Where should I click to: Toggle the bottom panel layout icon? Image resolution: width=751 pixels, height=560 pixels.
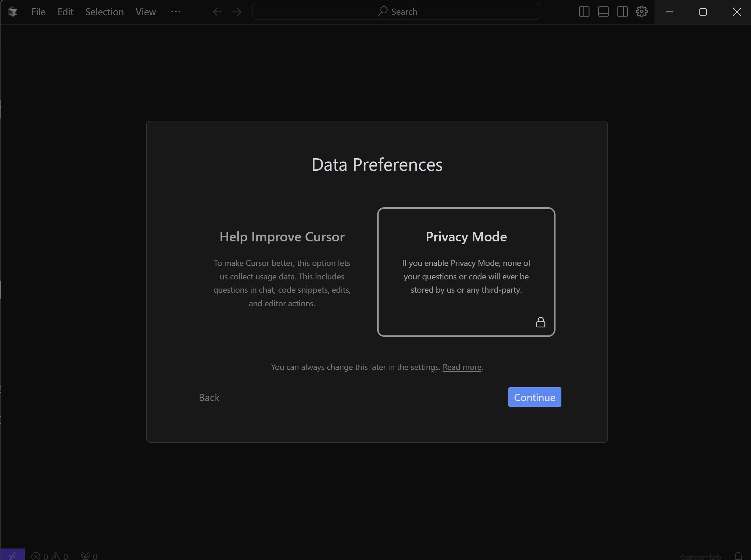[x=603, y=12]
